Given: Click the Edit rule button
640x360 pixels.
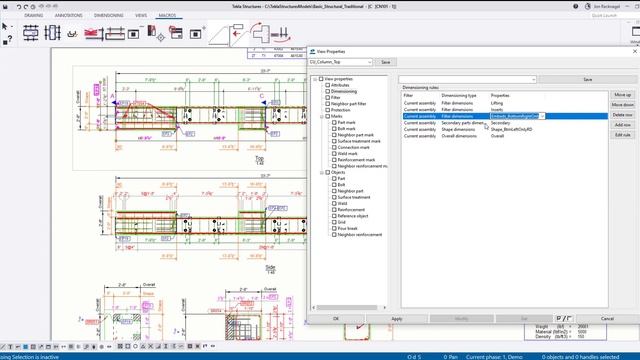Looking at the screenshot, I should pyautogui.click(x=622, y=135).
